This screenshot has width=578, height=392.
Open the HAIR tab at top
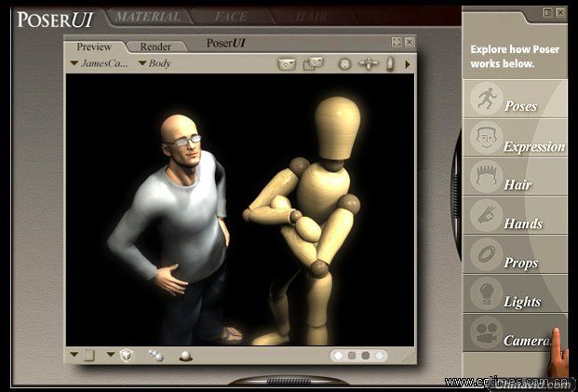(x=312, y=17)
